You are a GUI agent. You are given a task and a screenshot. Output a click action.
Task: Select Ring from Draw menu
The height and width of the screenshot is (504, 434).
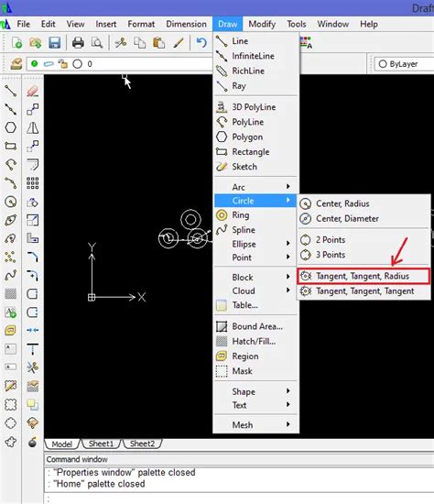coord(255,214)
